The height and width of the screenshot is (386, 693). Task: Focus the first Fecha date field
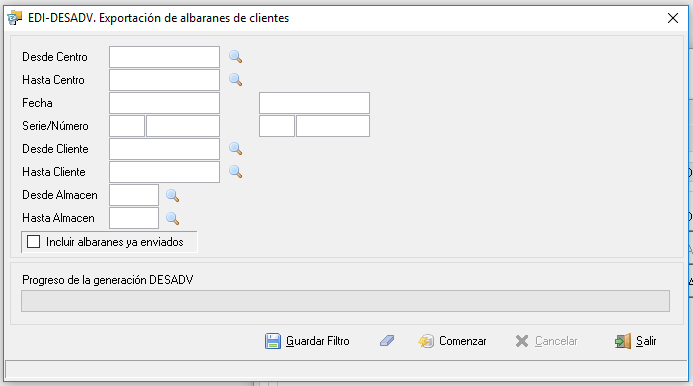coord(164,103)
